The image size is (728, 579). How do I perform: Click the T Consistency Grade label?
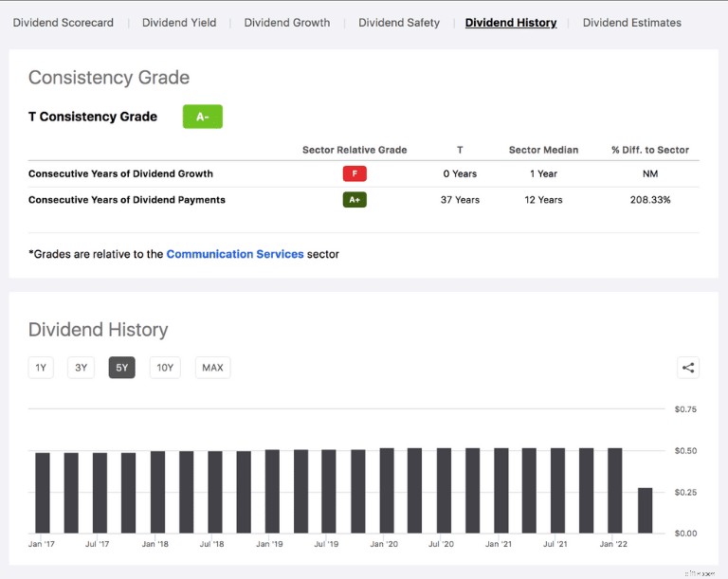93,117
